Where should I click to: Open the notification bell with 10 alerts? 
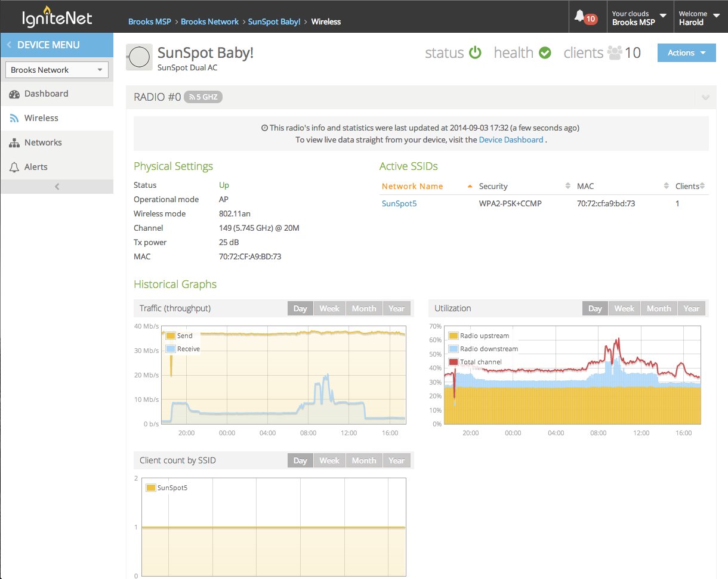pos(585,17)
